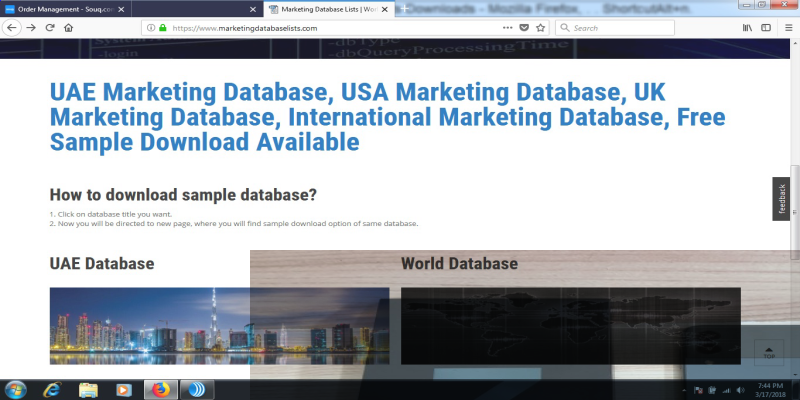Select the Marketing Database Lists tab
Image resolution: width=800 pixels, height=400 pixels.
[x=329, y=9]
